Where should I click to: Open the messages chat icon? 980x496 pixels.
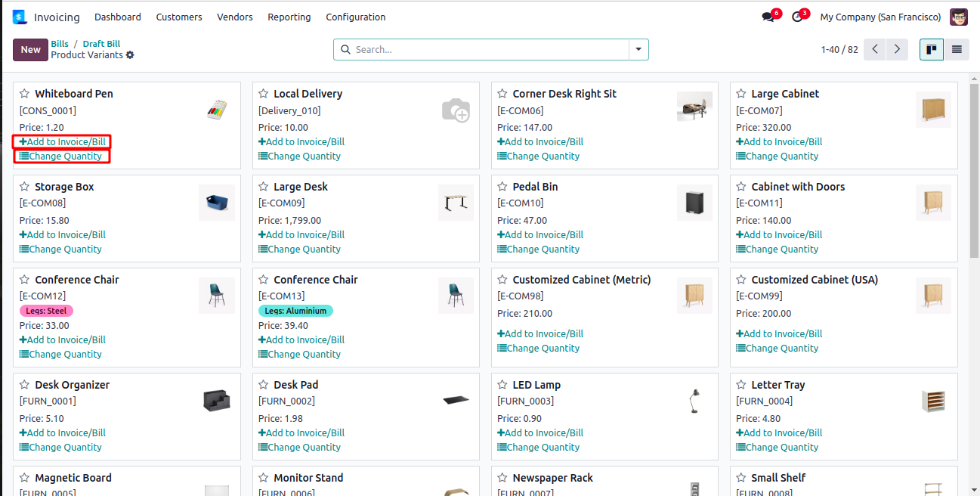coord(768,17)
